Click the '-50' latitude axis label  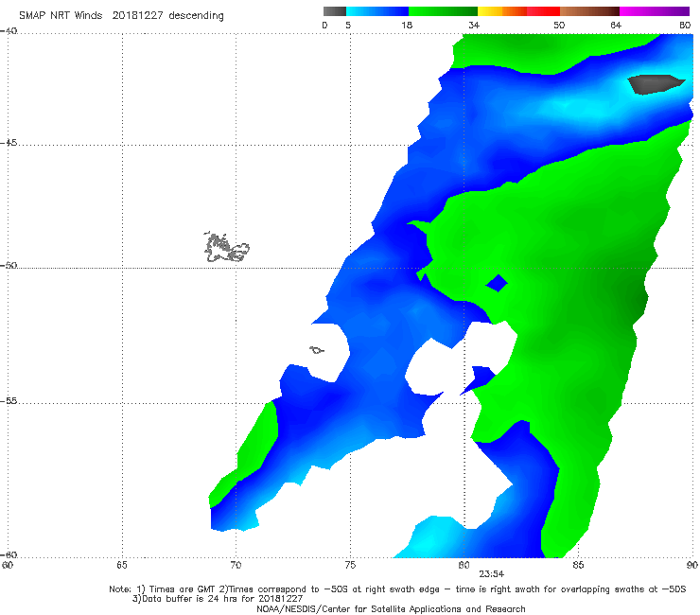point(9,265)
